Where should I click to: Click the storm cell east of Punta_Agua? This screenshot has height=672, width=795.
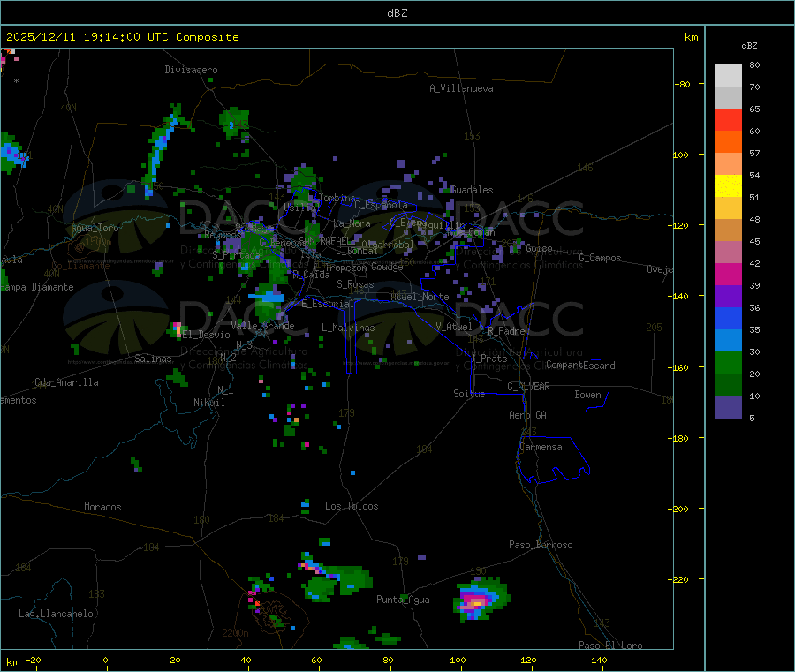click(481, 600)
